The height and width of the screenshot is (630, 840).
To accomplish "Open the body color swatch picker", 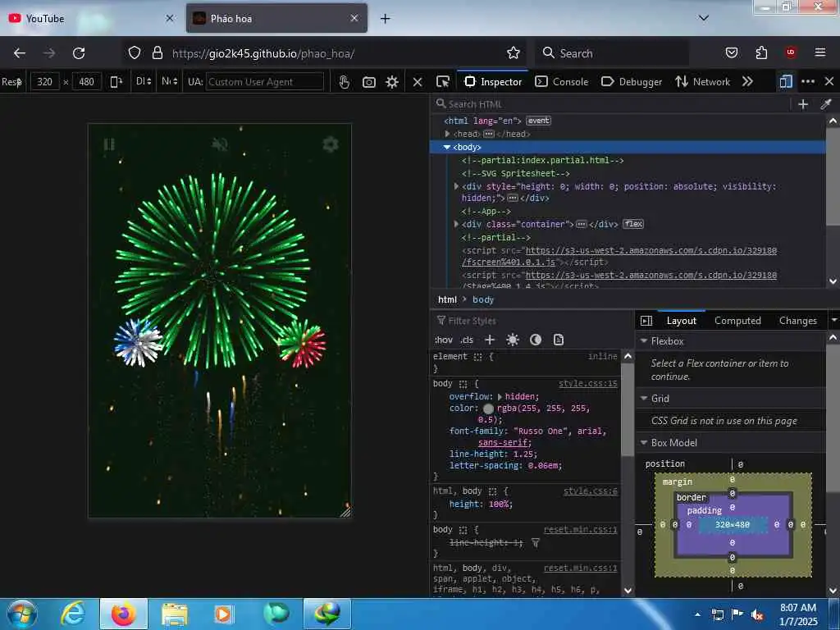I will tap(489, 409).
